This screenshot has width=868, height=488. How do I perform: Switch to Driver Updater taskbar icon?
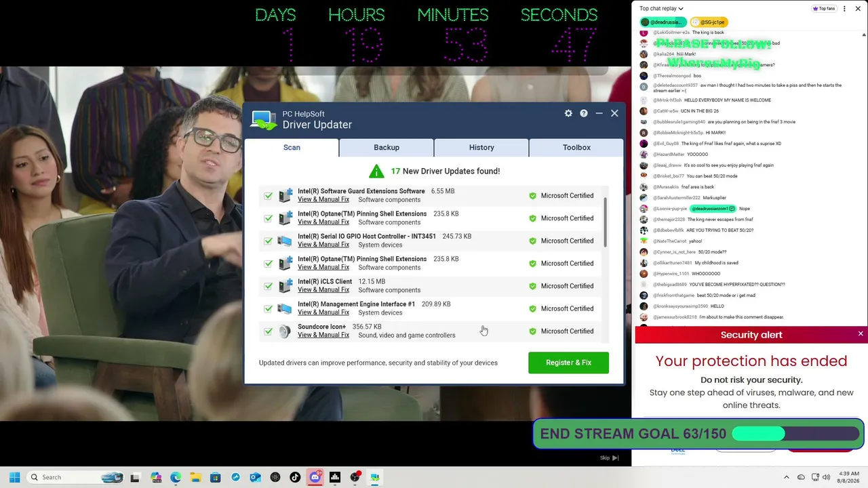374,477
